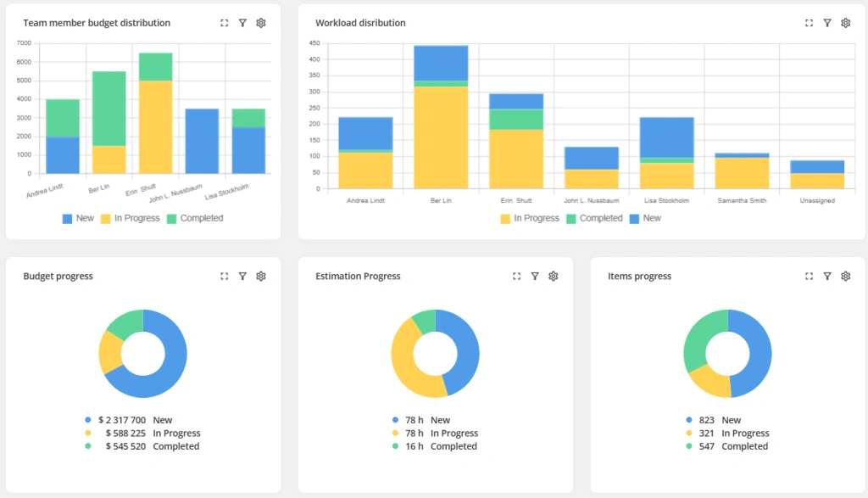Open filter on Budget progress widget

[242, 276]
